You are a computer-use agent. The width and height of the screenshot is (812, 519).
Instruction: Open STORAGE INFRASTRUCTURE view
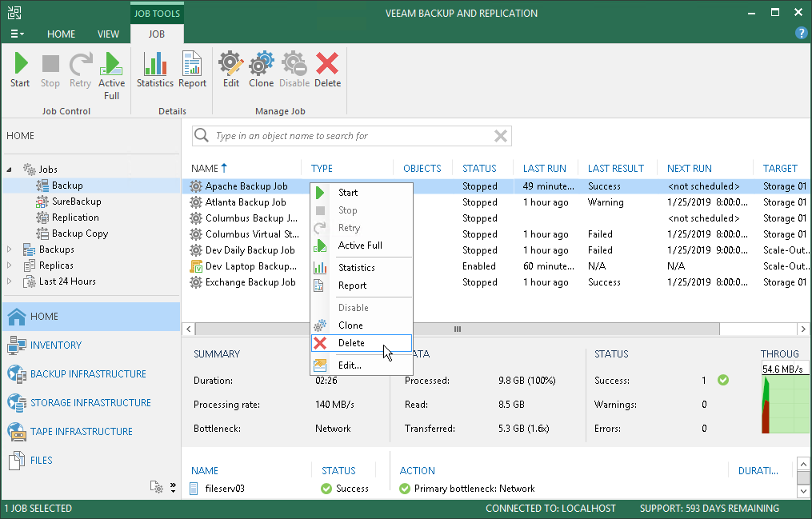[x=90, y=402]
